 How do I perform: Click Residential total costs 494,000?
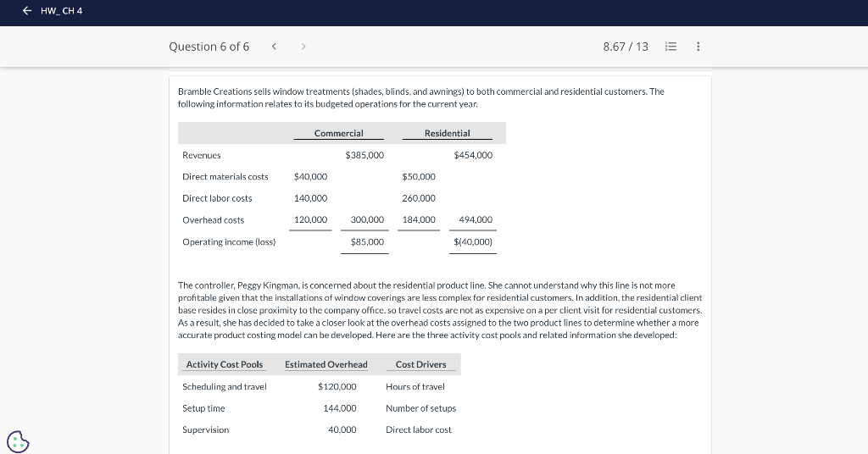coord(476,220)
